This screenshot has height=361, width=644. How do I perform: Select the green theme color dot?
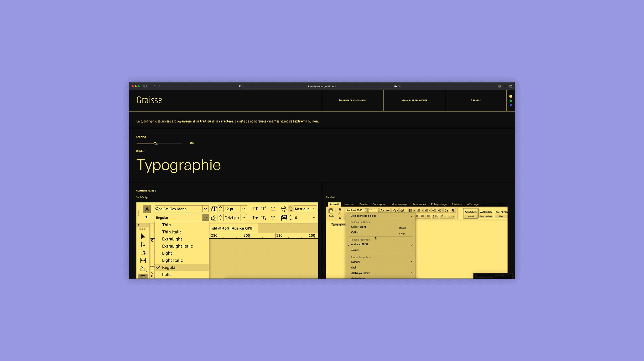(511, 101)
